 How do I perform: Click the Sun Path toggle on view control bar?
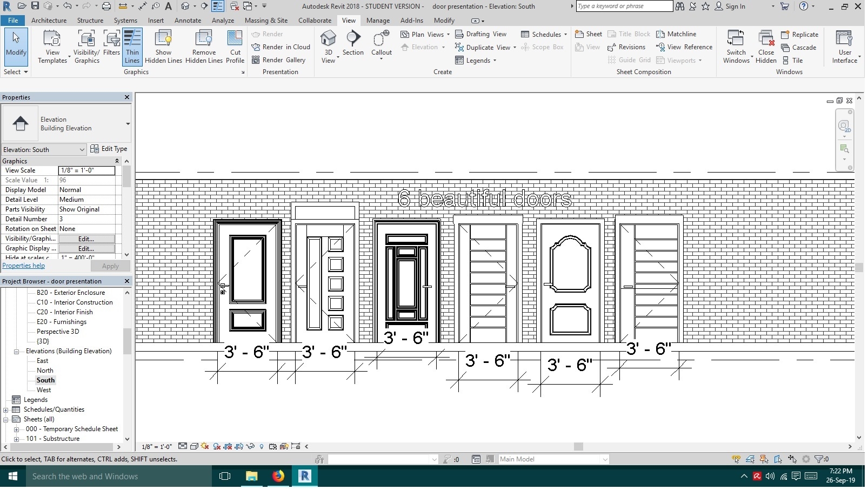pos(205,447)
